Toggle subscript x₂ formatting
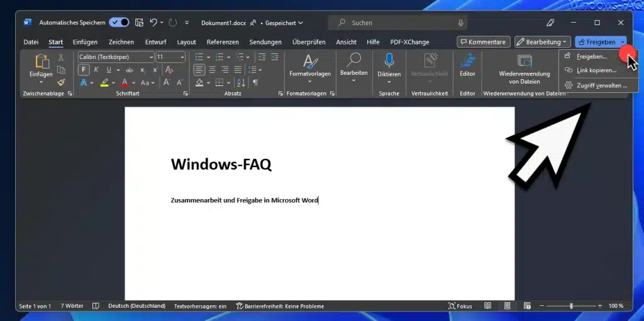This screenshot has height=321, width=644. click(143, 70)
